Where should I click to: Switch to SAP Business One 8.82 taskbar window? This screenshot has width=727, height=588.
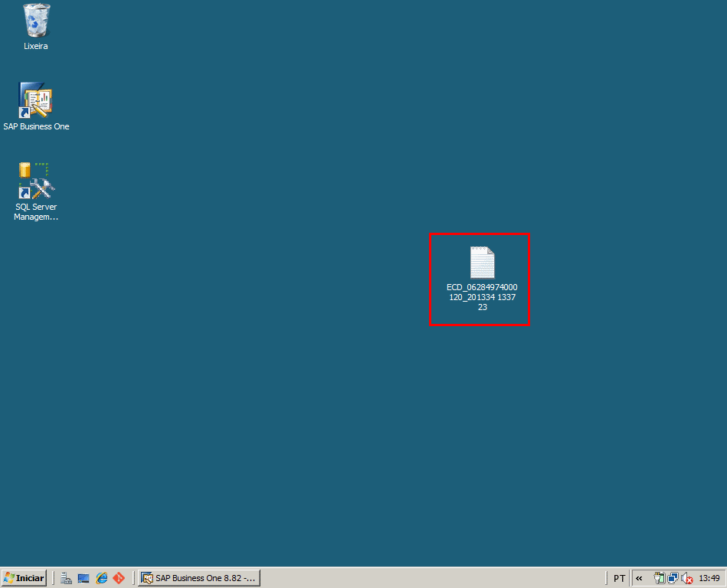[199, 578]
